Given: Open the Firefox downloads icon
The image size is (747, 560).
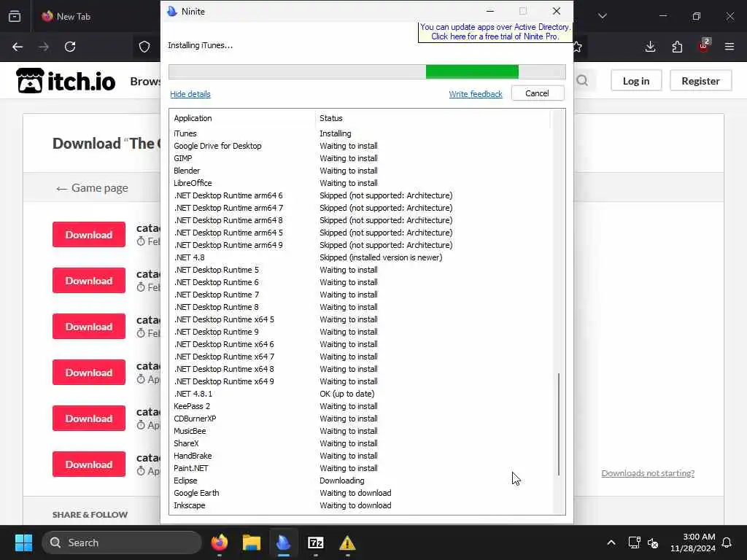Looking at the screenshot, I should coord(650,47).
